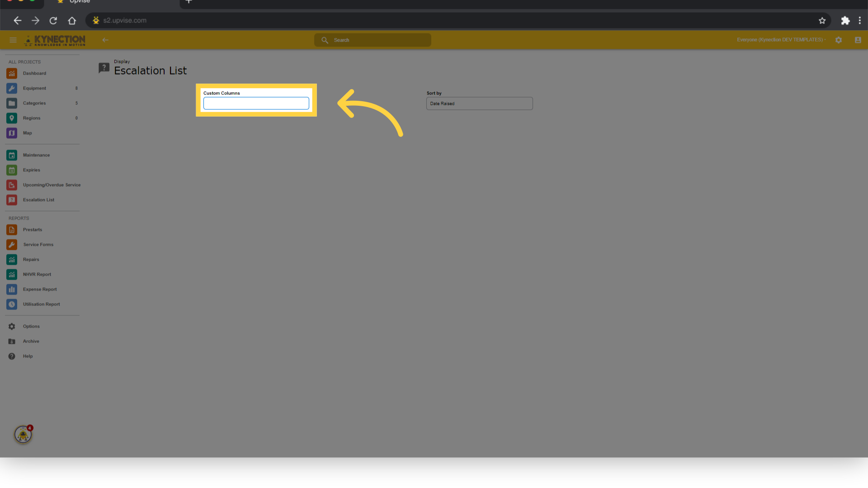Screen dimensions: 868x488
Task: Open the Everyone (Kynection DEV TEMPLATES) selector
Action: point(781,40)
